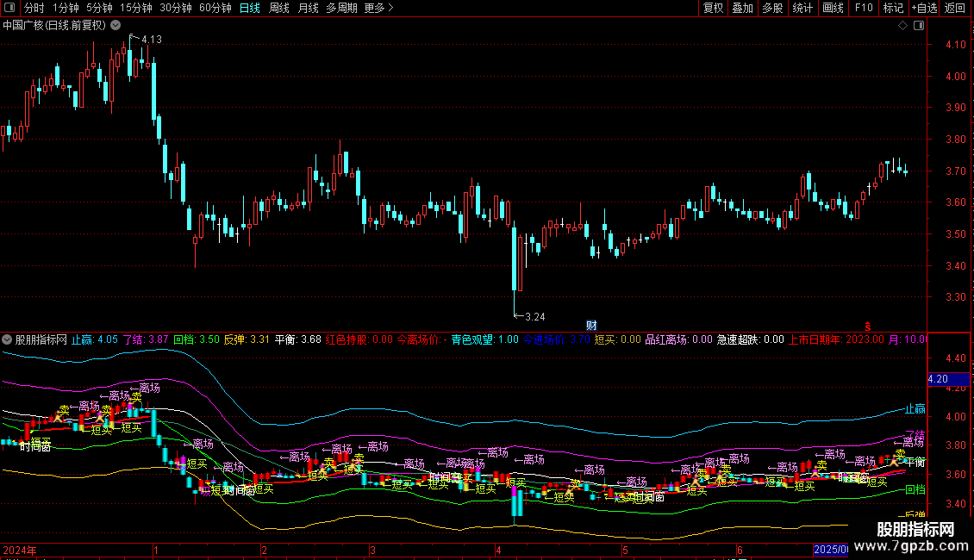Click the 中国广核(日线,前复权) chart title

tap(54, 26)
